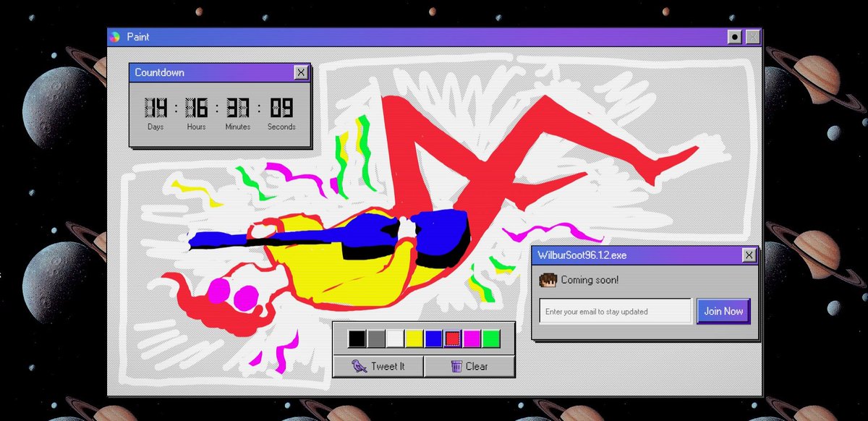This screenshot has height=421, width=868.
Task: Click the Paint window circle button
Action: click(x=735, y=37)
